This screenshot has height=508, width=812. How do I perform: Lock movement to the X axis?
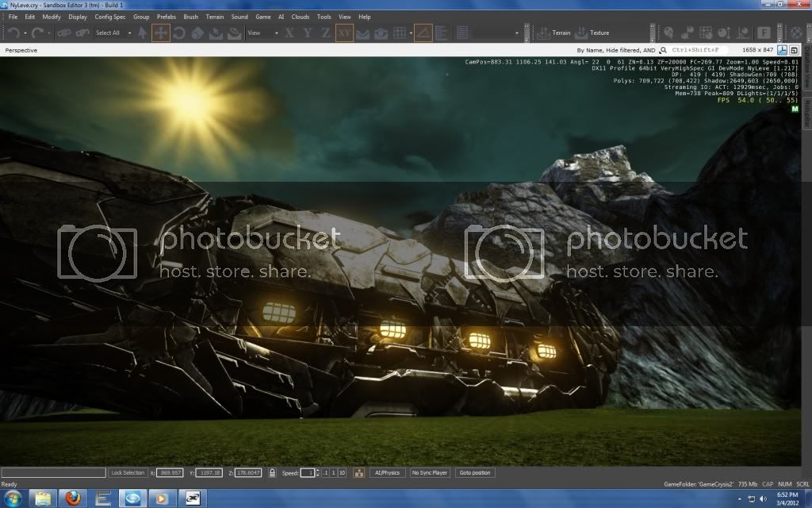tap(289, 33)
